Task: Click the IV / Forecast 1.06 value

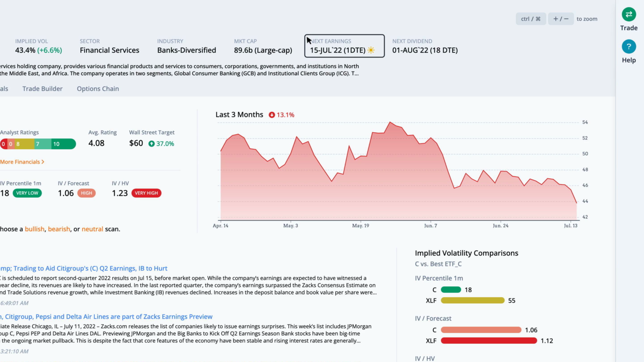Action: pos(66,193)
